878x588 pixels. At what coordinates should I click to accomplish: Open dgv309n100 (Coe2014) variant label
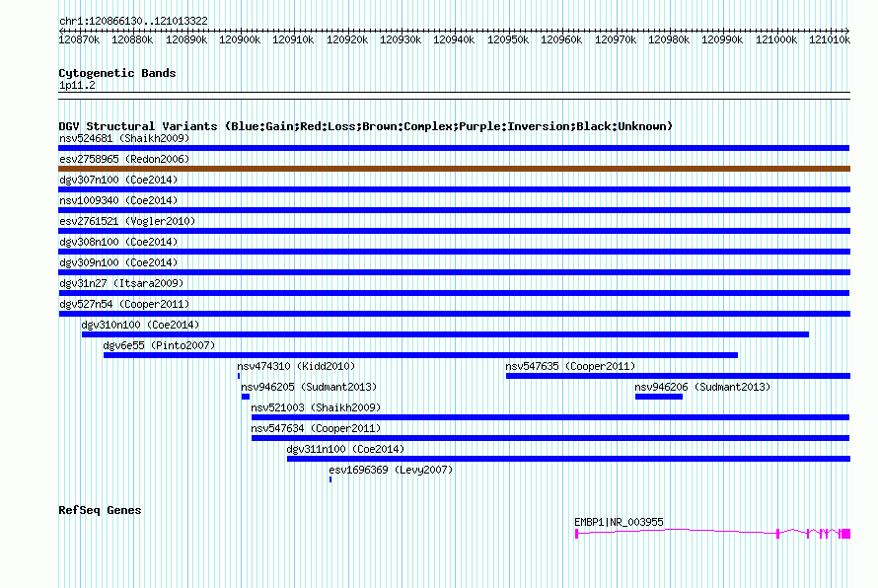coord(118,262)
